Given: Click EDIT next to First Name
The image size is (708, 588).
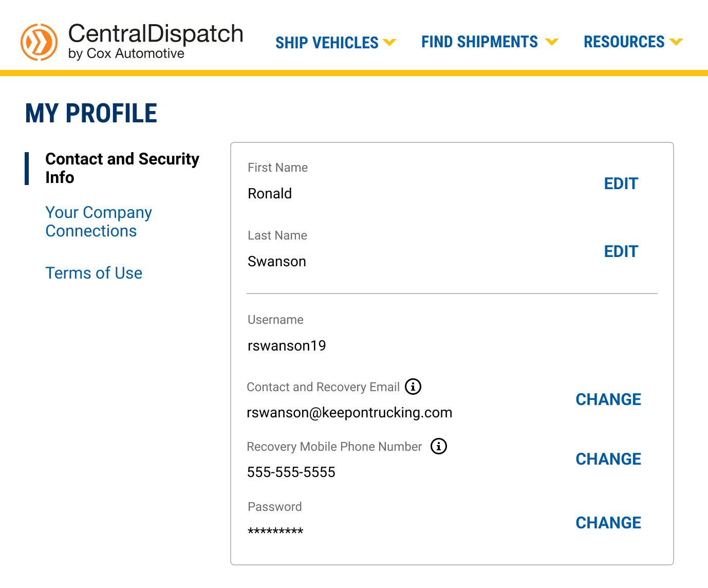Looking at the screenshot, I should pos(621,183).
